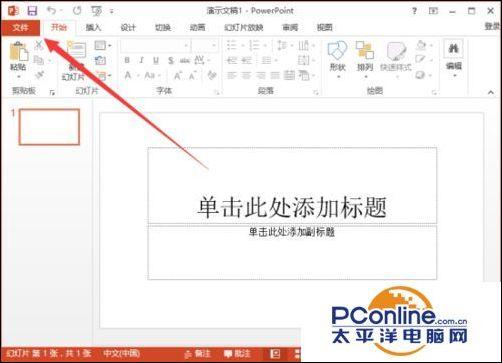502x363 pixels.
Task: Reset the slide with the reset icon
Action: [x=100, y=61]
